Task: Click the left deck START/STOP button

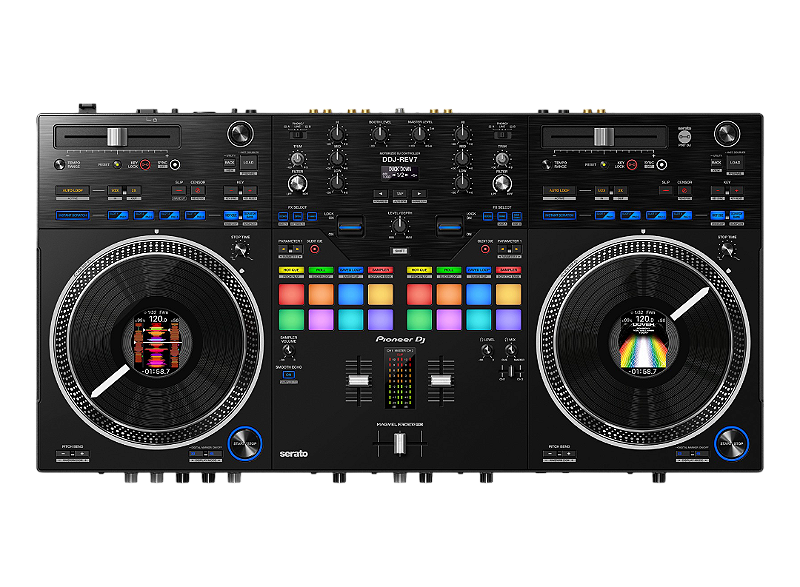Action: point(244,443)
